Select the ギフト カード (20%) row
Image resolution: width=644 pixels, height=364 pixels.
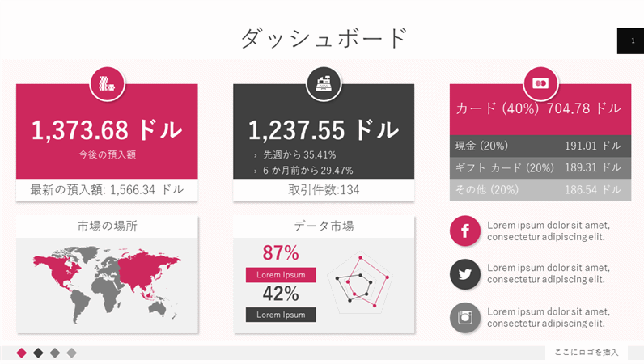tap(540, 168)
